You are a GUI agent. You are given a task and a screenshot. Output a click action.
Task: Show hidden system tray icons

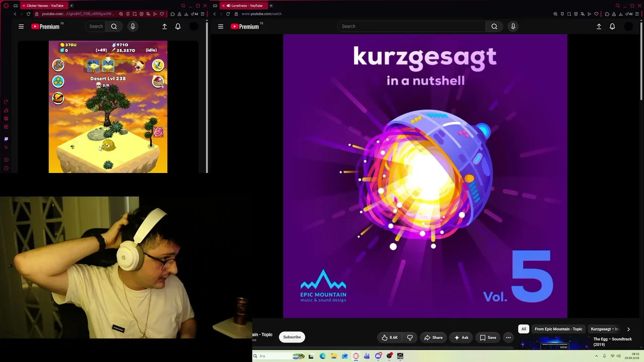point(596,356)
